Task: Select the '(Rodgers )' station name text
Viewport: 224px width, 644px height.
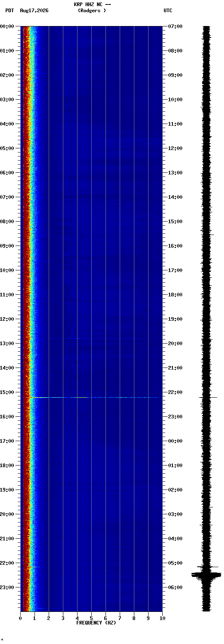Action: point(92,11)
